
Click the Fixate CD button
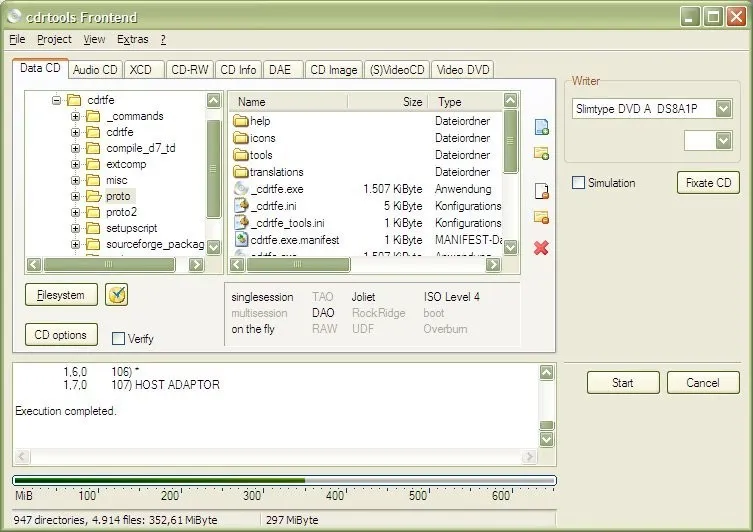(708, 183)
